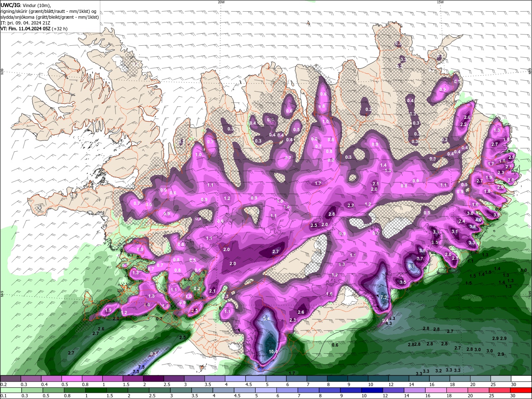532x399 pixels.
Task: Click the pale lavender 4 snow legend swatch
Action: pos(235,379)
